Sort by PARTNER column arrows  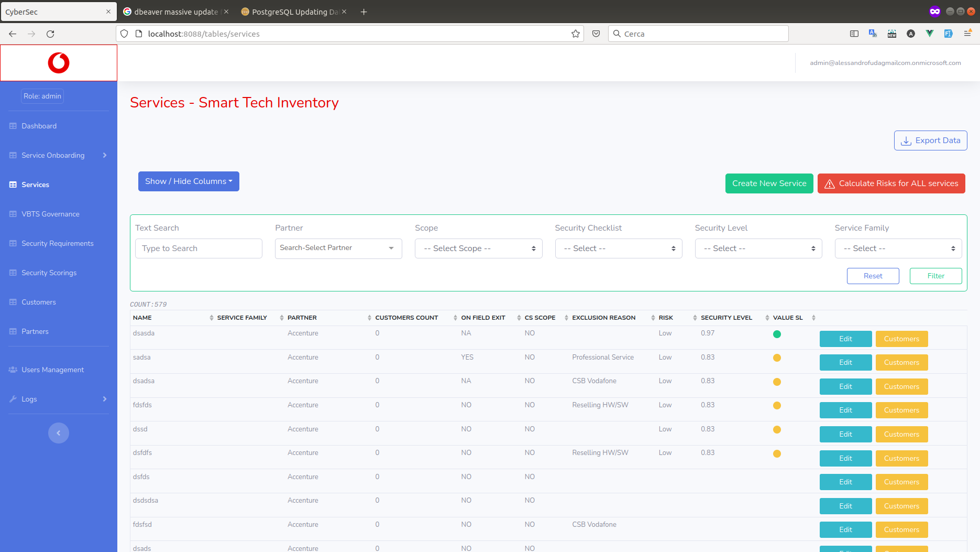tap(369, 318)
